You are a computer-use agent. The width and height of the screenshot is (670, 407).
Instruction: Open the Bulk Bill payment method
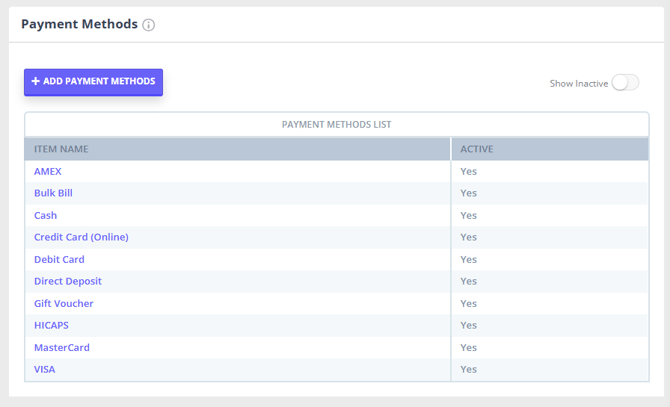(x=53, y=193)
